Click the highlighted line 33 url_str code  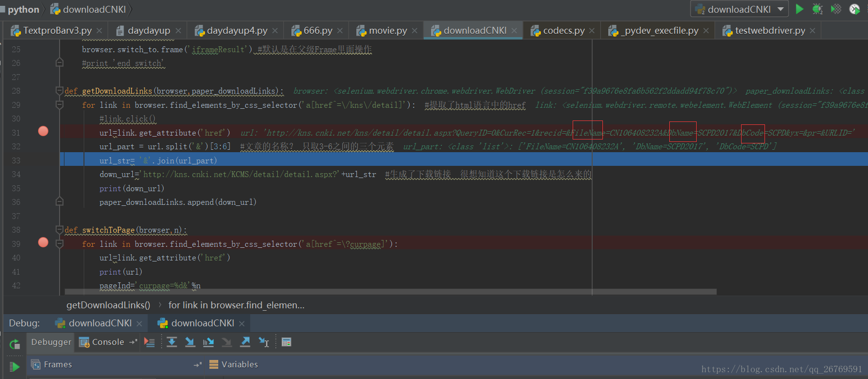click(x=158, y=160)
